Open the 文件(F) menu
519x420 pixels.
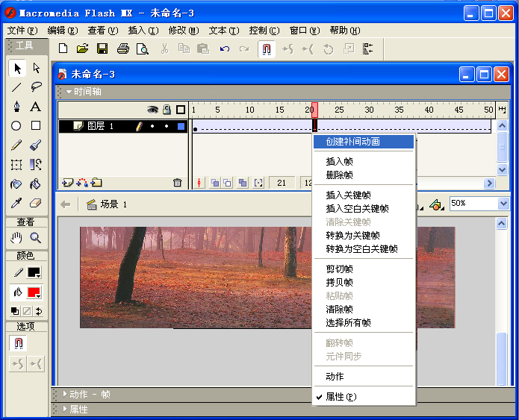[22, 31]
